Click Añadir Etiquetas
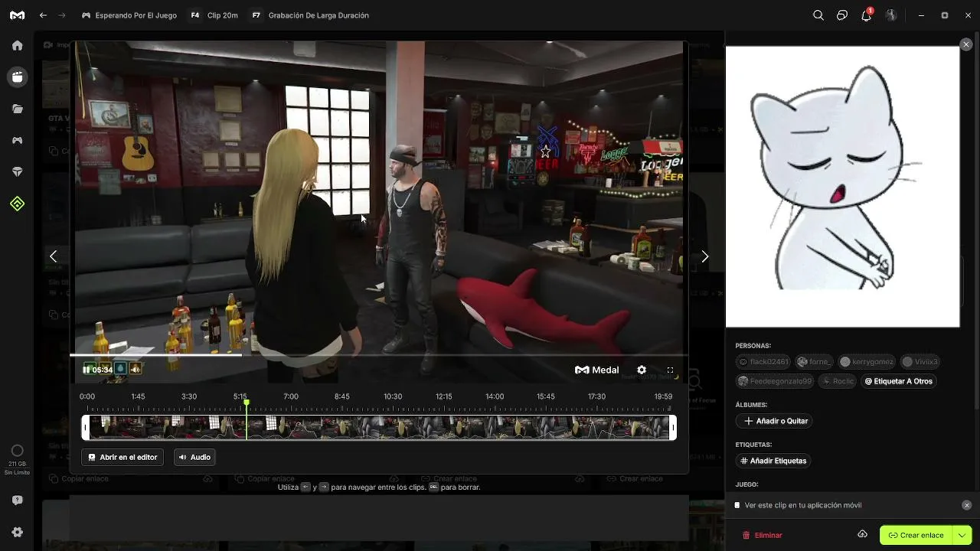The height and width of the screenshot is (551, 980). (x=773, y=461)
